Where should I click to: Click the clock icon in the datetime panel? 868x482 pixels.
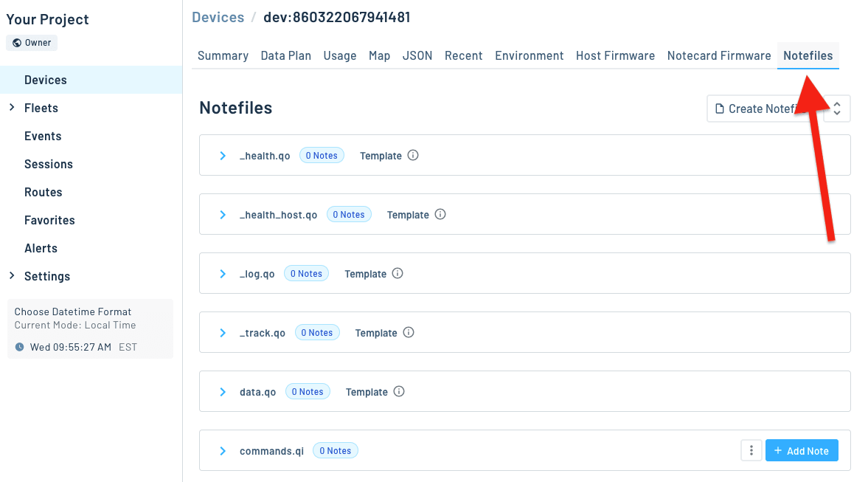(x=18, y=347)
